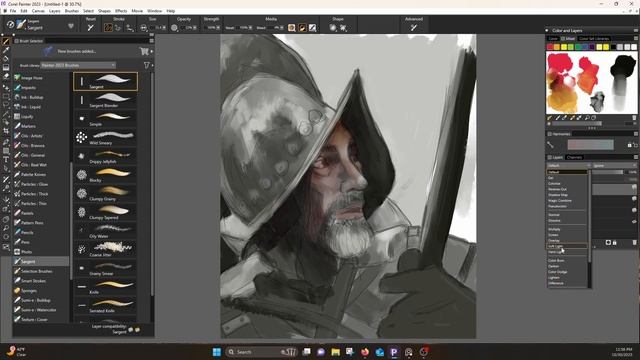Open the brush filter funnel icon
This screenshot has height=360, width=640.
147,65
